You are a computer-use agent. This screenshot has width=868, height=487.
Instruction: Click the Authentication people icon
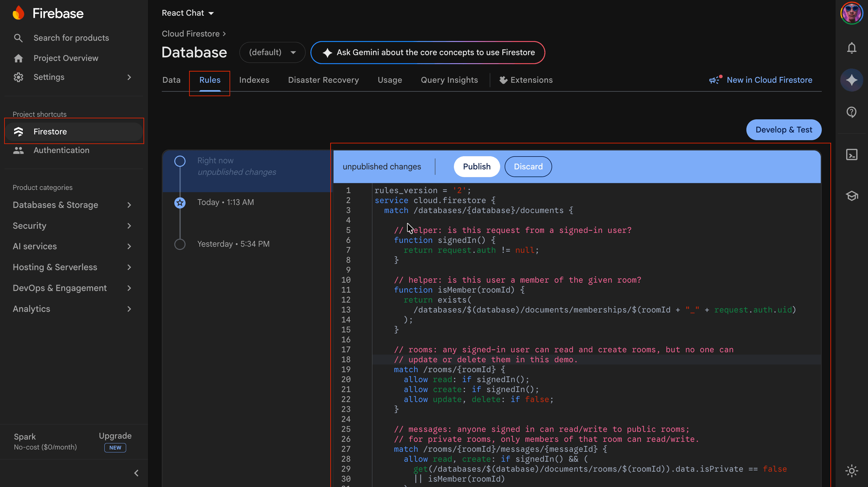(18, 150)
